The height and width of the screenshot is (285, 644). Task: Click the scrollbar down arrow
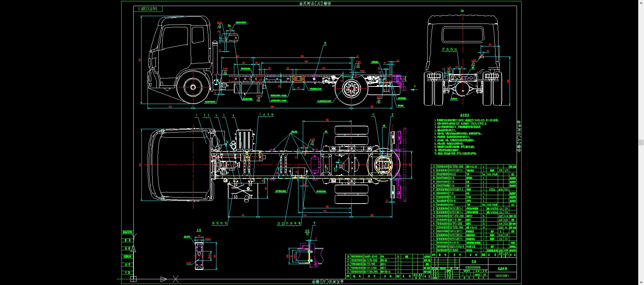pos(641,282)
